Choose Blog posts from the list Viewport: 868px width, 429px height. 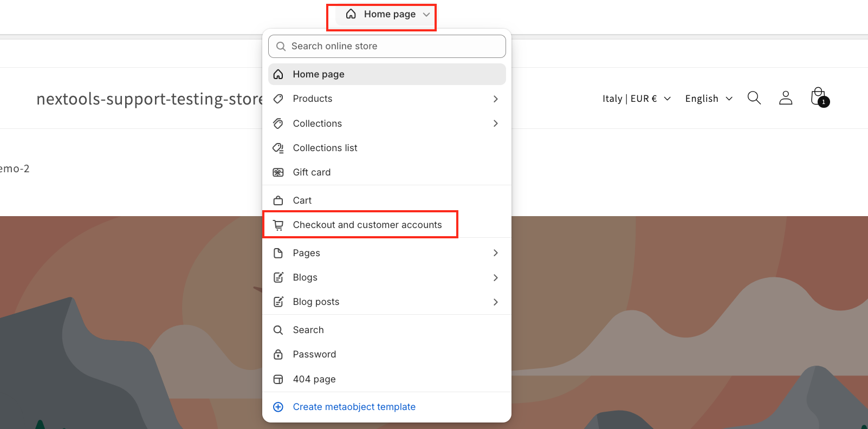click(x=316, y=302)
